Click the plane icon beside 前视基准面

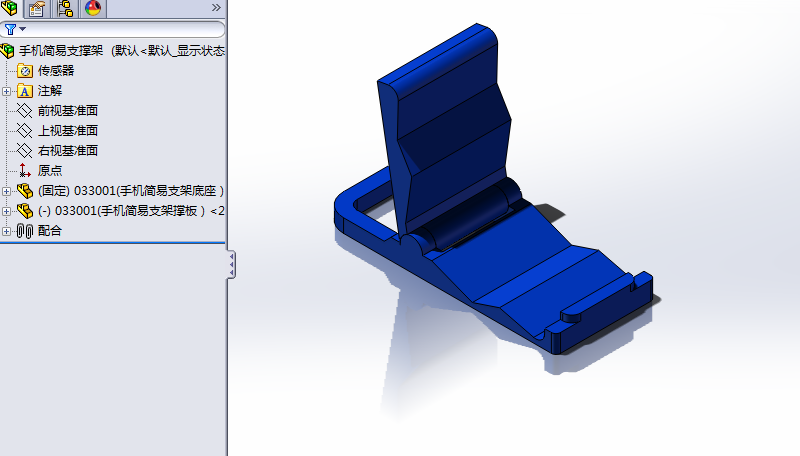24,111
